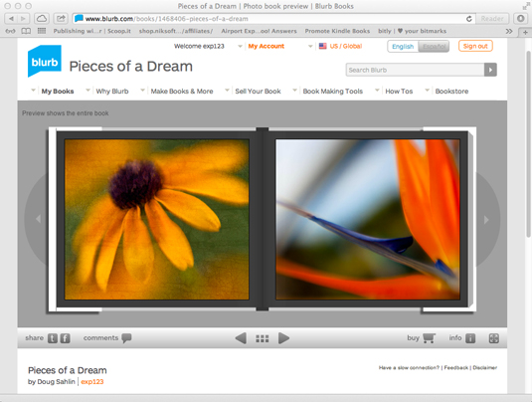Click the page vertical scrollbar
This screenshot has width=532, height=402.
coord(528,143)
